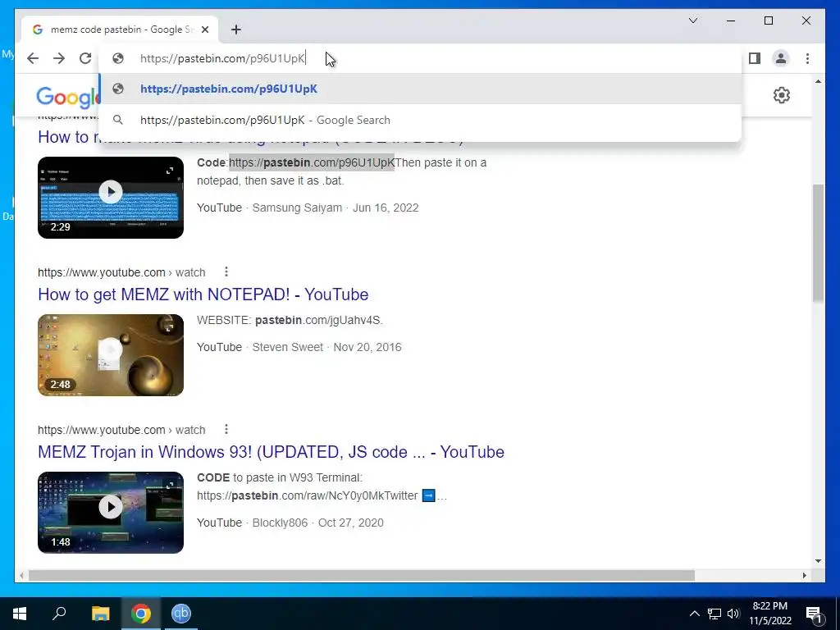Open Windows taskbar search
Screen dimensions: 840x630
pyautogui.click(x=59, y=614)
